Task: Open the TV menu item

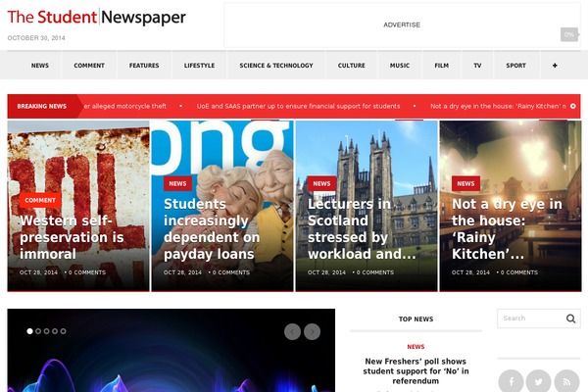Action: [x=477, y=66]
